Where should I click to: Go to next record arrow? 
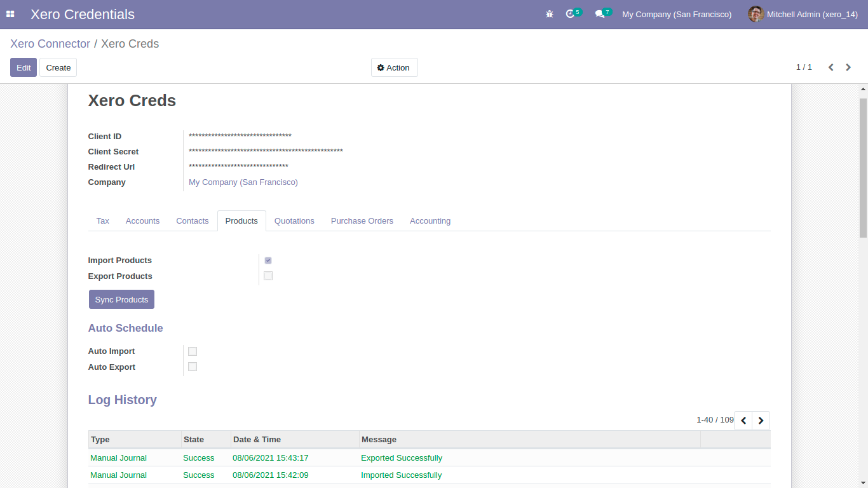pyautogui.click(x=848, y=67)
